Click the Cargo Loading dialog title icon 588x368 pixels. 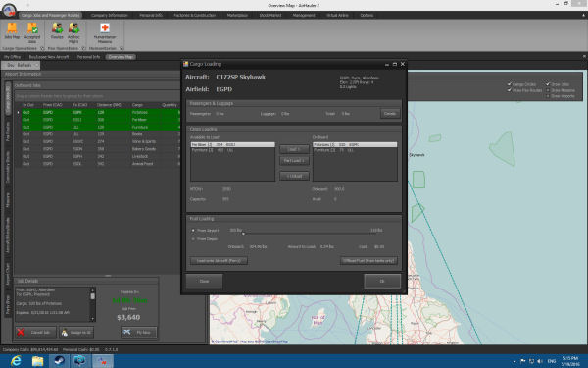click(x=185, y=64)
